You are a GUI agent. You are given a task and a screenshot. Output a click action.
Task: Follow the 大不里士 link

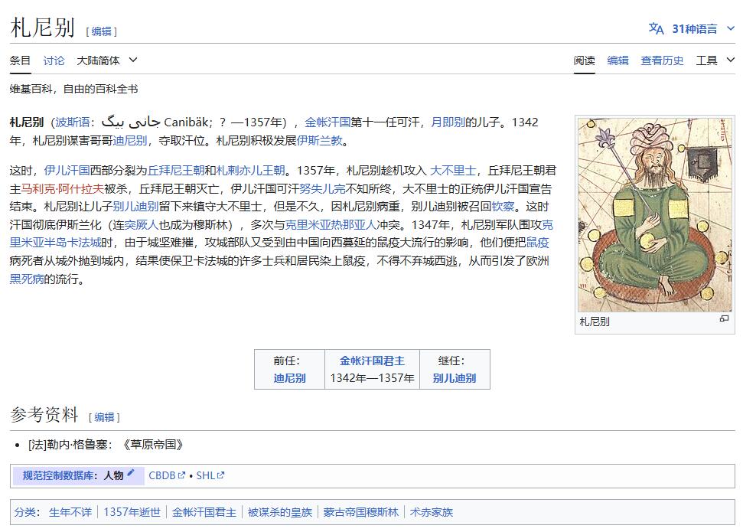(453, 170)
